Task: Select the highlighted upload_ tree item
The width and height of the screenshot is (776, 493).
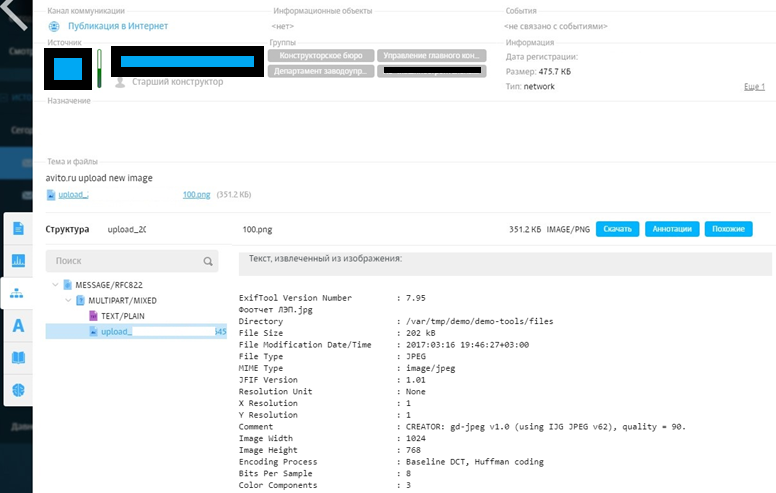Action: tap(136, 332)
